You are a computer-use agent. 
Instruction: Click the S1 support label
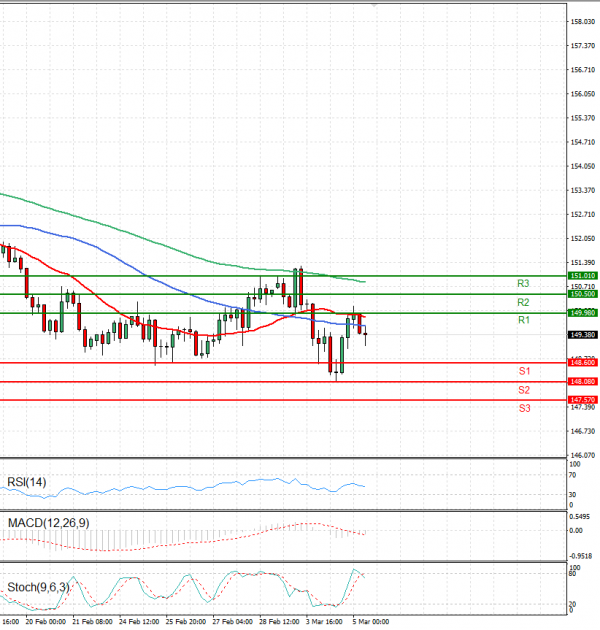[524, 371]
